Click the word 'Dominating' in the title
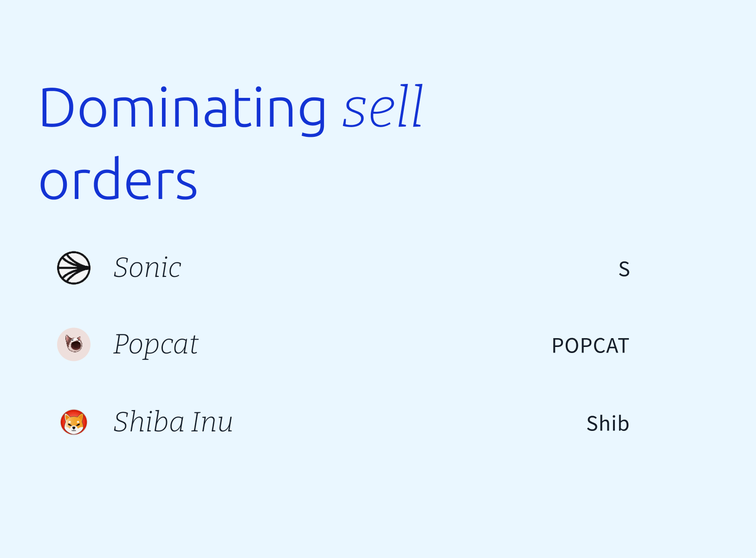The height and width of the screenshot is (558, 756). point(182,110)
